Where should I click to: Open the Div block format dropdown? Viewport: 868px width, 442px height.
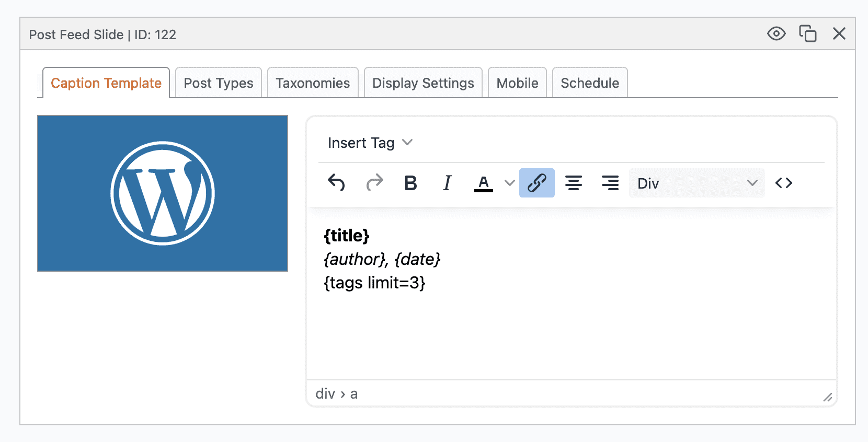[x=696, y=183]
